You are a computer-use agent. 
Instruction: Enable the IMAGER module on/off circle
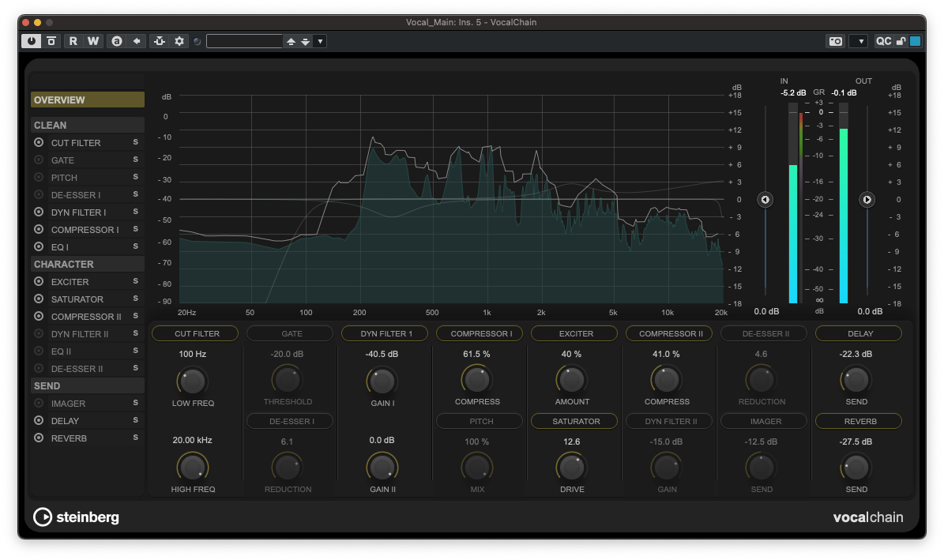[39, 404]
